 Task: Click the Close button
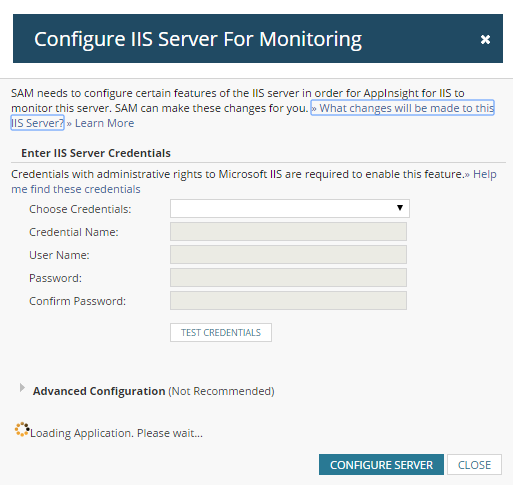pos(474,465)
